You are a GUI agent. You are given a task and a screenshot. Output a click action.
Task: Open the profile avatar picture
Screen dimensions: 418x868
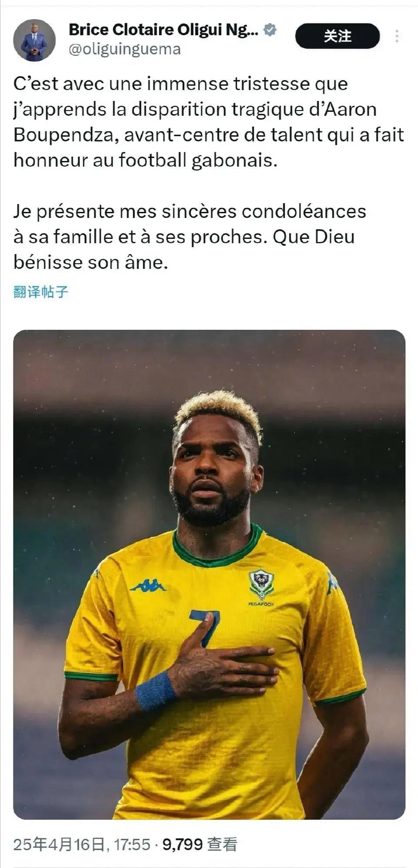click(34, 40)
